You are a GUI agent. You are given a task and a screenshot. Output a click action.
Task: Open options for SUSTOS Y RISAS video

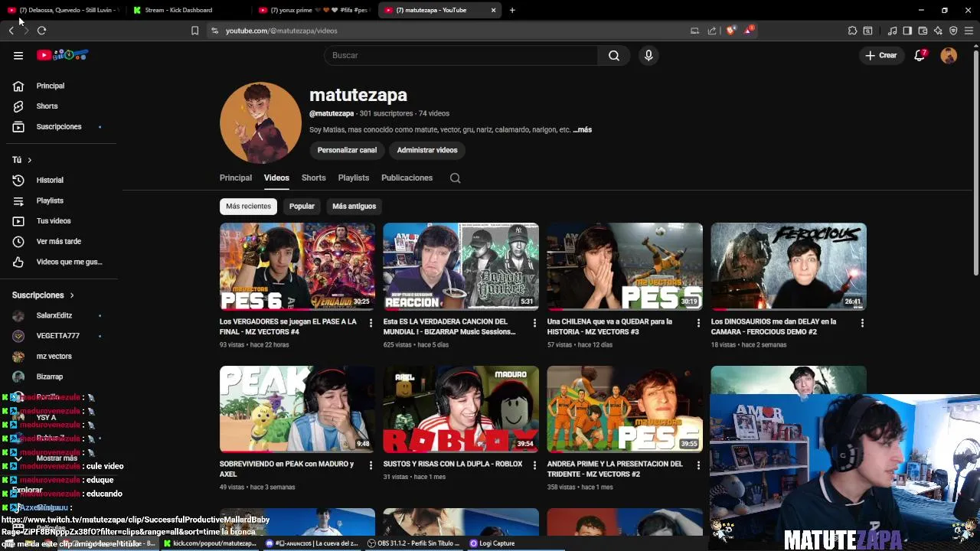pyautogui.click(x=534, y=465)
